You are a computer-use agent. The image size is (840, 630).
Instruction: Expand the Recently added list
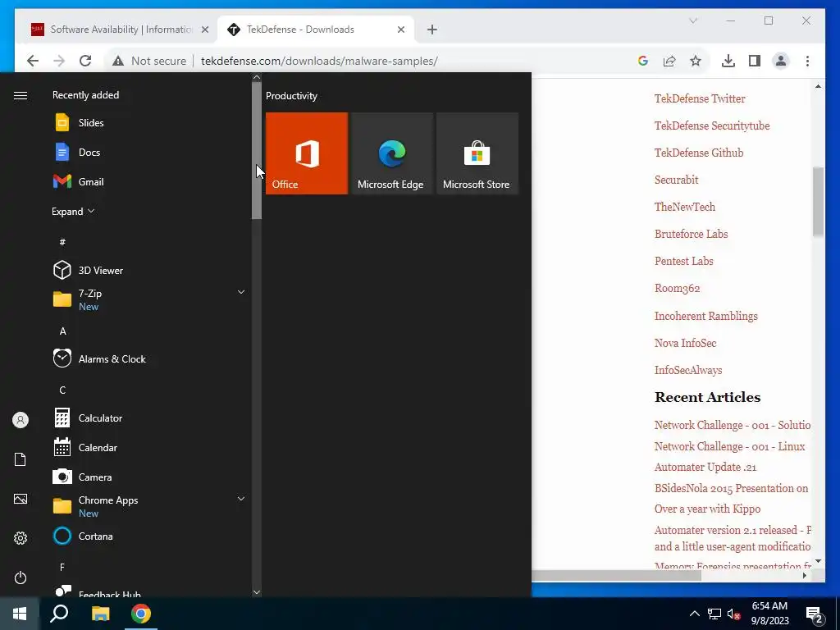point(73,211)
